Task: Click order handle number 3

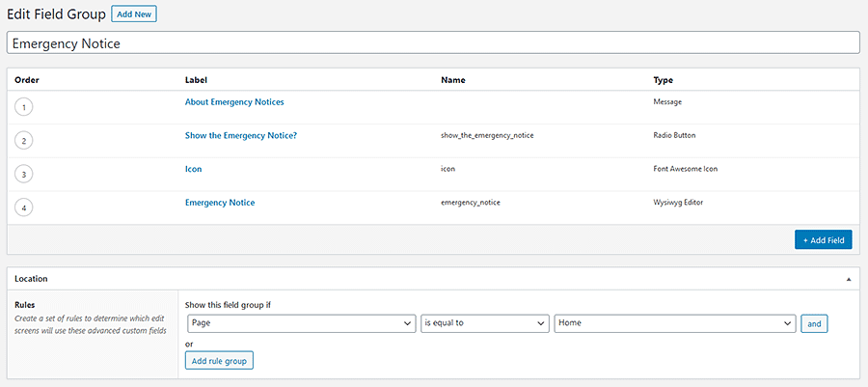Action: [x=24, y=175]
